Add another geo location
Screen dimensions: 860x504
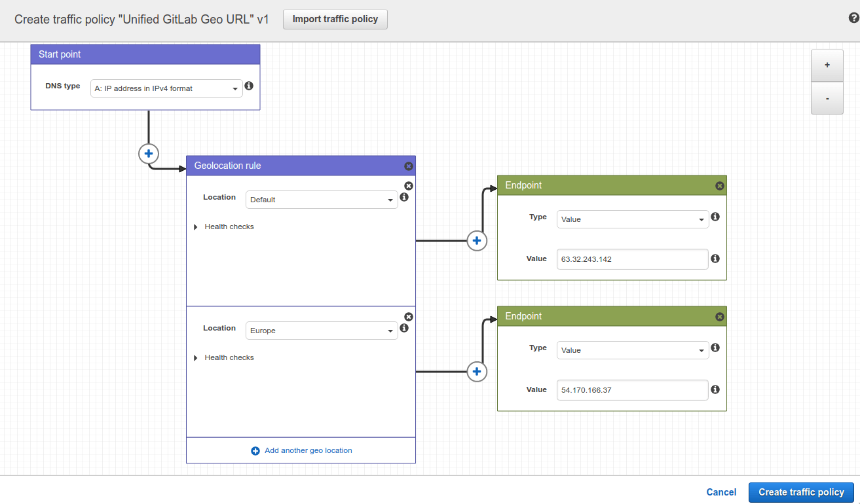coord(301,450)
